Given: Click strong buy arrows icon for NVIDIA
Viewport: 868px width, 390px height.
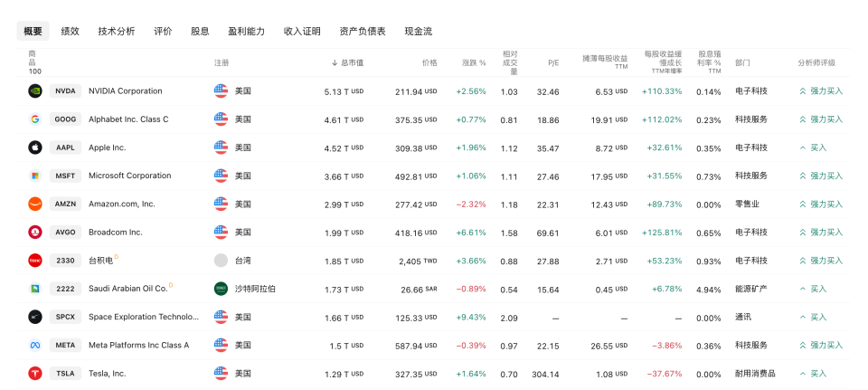Looking at the screenshot, I should coord(803,90).
